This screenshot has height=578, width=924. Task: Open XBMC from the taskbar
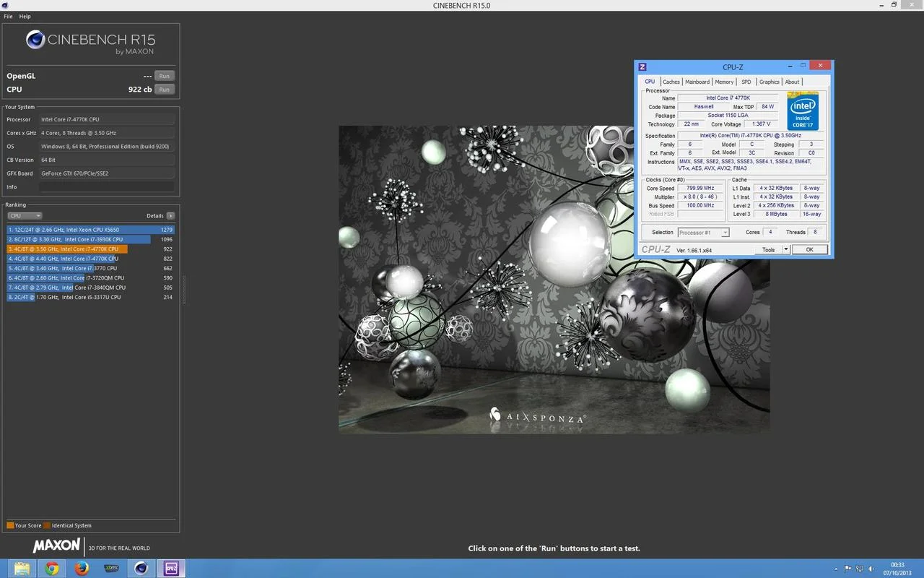pyautogui.click(x=112, y=568)
